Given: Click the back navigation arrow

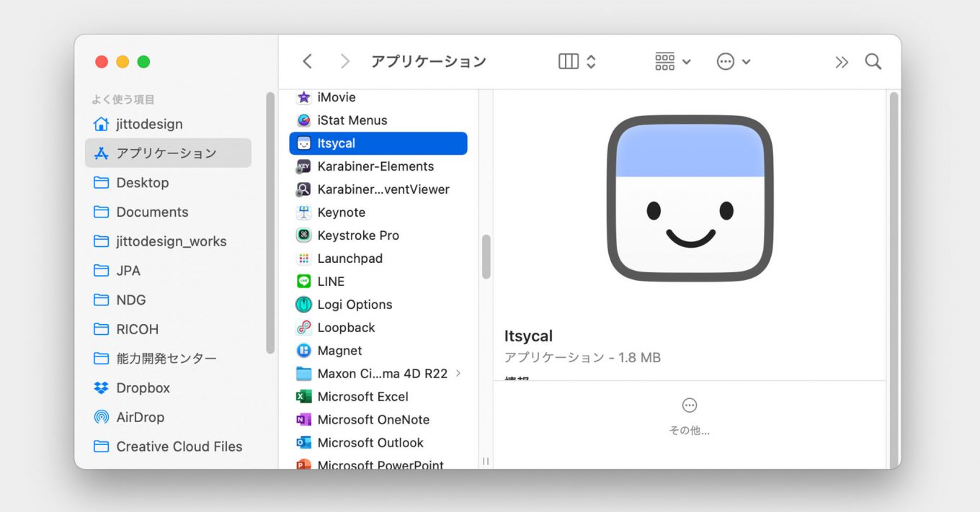Looking at the screenshot, I should coord(307,61).
